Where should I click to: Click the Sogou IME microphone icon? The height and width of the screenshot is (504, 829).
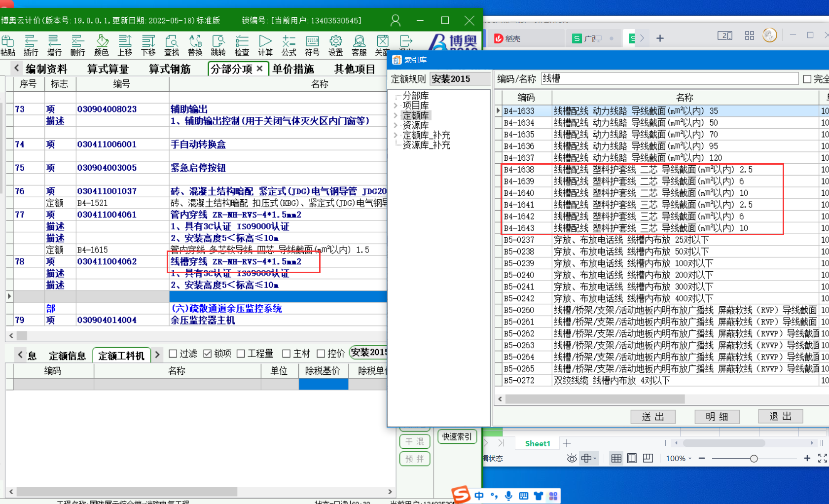click(508, 496)
